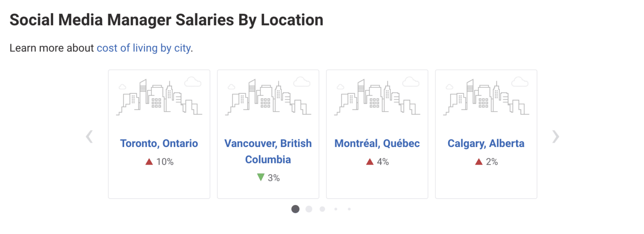
Task: Jump to the fourth carousel page dot
Action: (336, 209)
